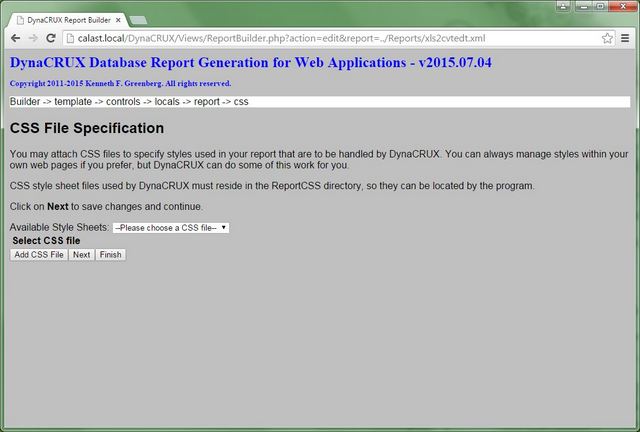This screenshot has height=432, width=640.
Task: Click the user profile button in title bar
Action: pos(563,6)
